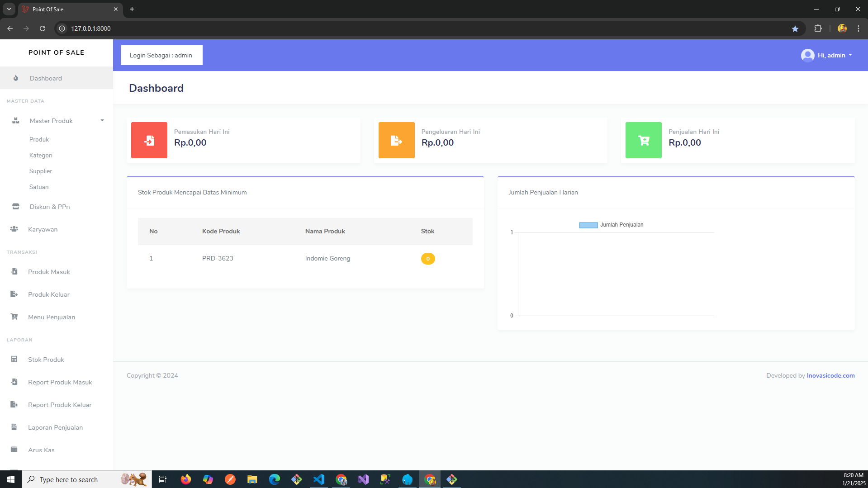
Task: Select Supplier under Master Produk
Action: (41, 171)
